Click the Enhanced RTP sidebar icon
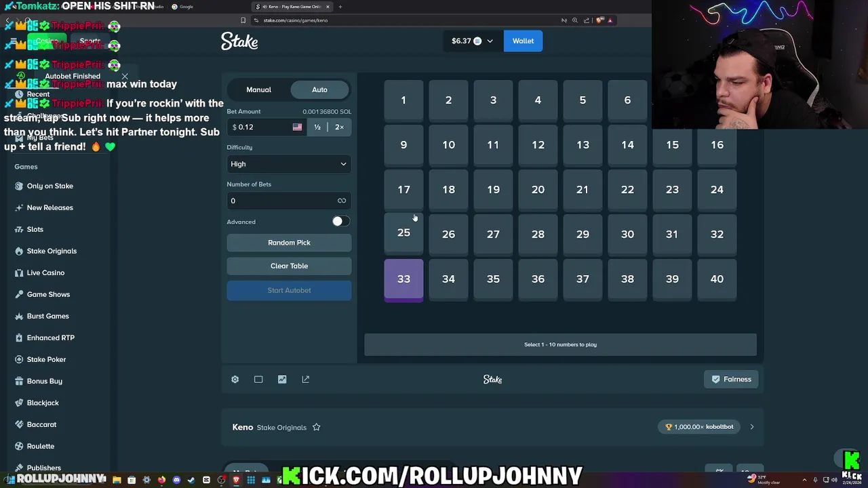 19,338
